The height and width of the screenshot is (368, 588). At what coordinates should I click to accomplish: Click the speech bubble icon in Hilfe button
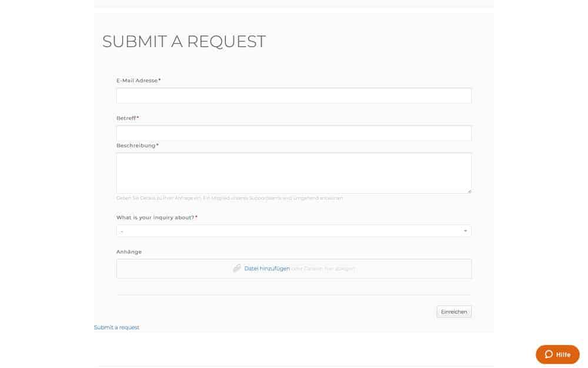[x=549, y=354]
